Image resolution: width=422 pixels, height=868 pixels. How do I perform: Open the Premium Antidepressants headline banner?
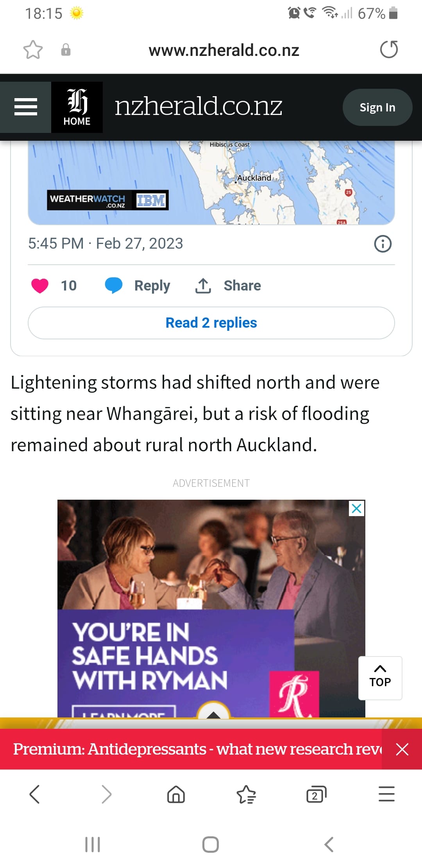tap(195, 749)
